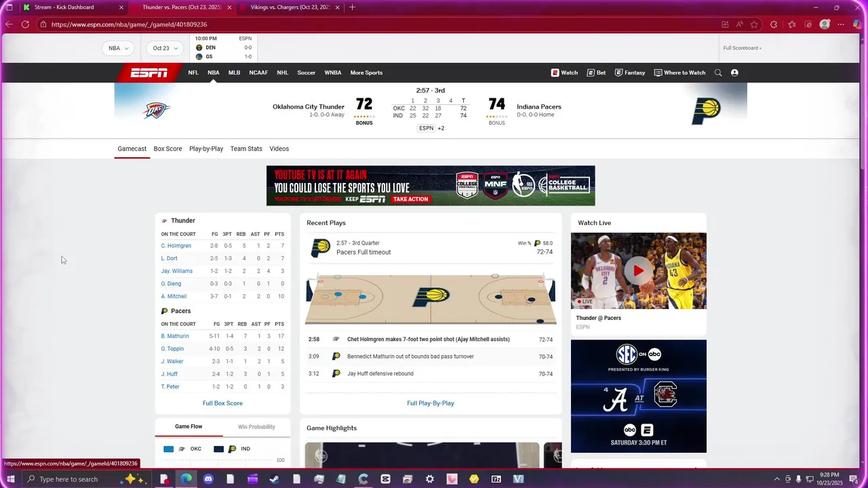The height and width of the screenshot is (488, 868).
Task: Click the Read aloud icon in the address bar
Action: [739, 24]
